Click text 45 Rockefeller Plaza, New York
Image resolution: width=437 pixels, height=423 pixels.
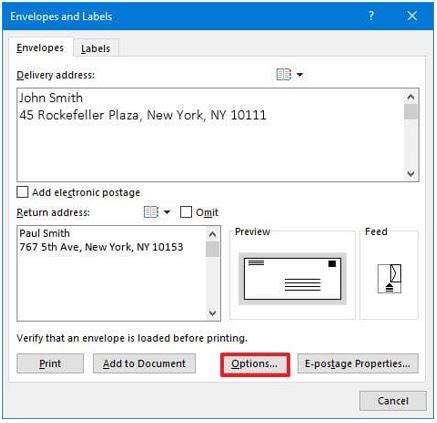pos(112,115)
